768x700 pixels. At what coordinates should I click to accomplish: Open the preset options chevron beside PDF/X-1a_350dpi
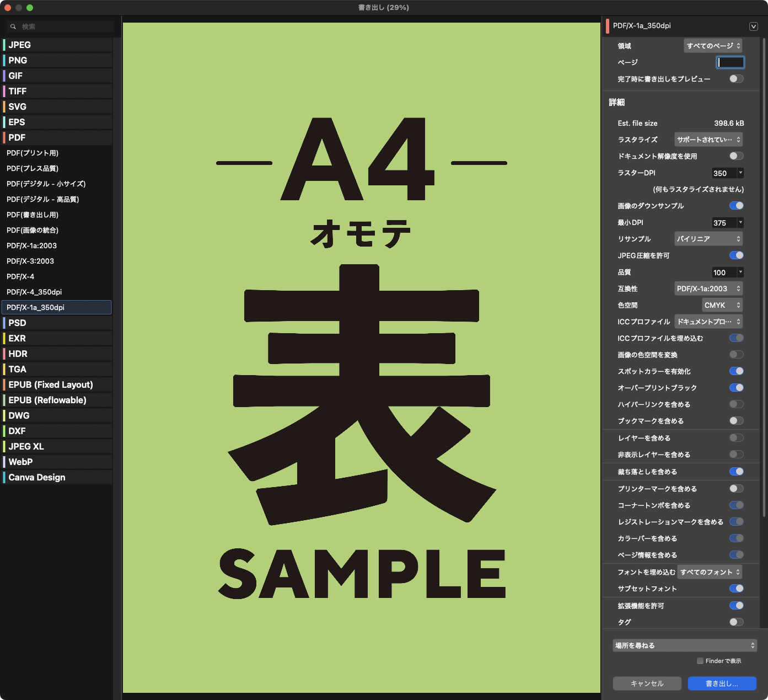click(x=753, y=26)
